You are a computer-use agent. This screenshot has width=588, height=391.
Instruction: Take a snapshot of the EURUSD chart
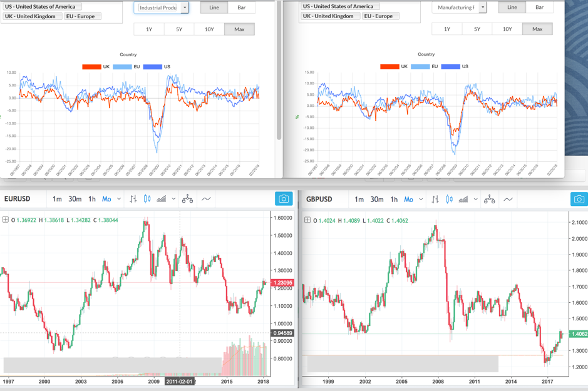click(x=284, y=199)
